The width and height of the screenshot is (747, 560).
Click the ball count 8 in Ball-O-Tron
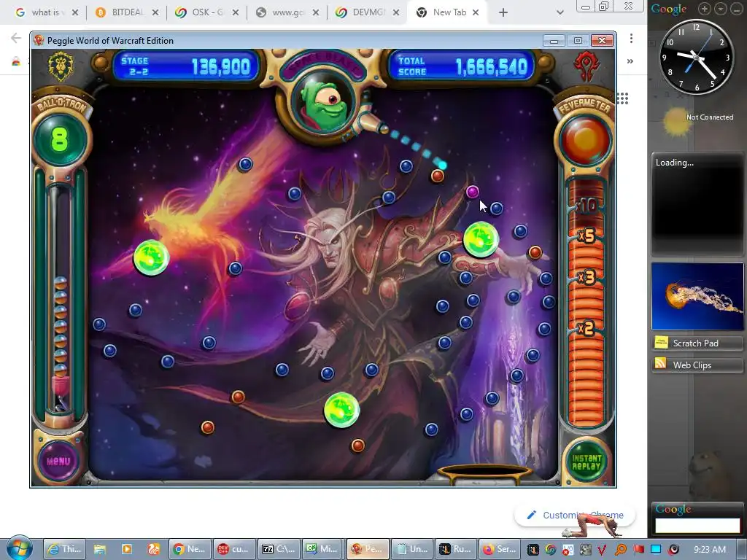click(60, 139)
